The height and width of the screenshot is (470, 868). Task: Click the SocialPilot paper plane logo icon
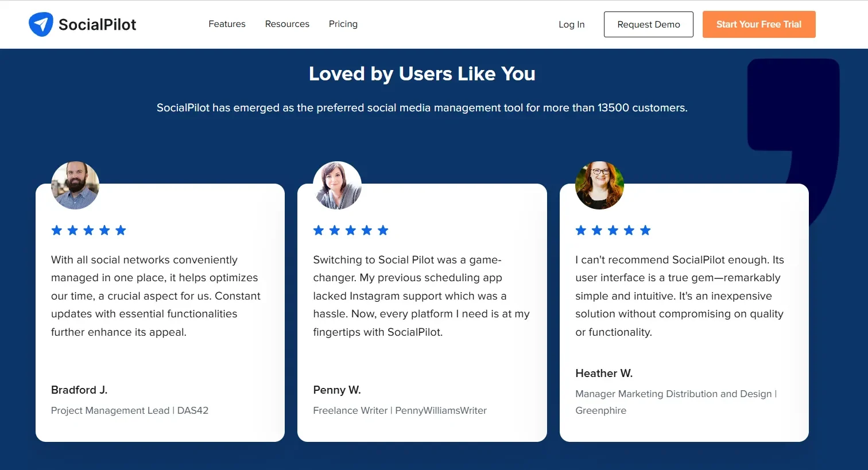(x=40, y=24)
